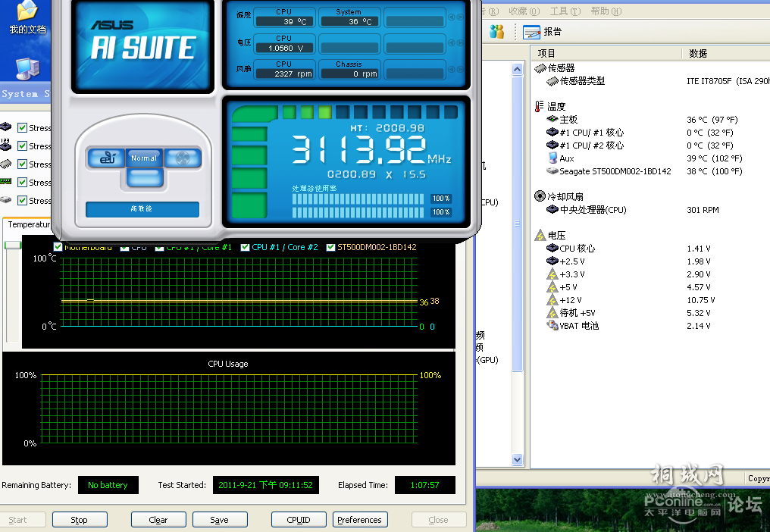Click the 高效能 button in AI Suite
The height and width of the screenshot is (532, 770).
pyautogui.click(x=142, y=208)
